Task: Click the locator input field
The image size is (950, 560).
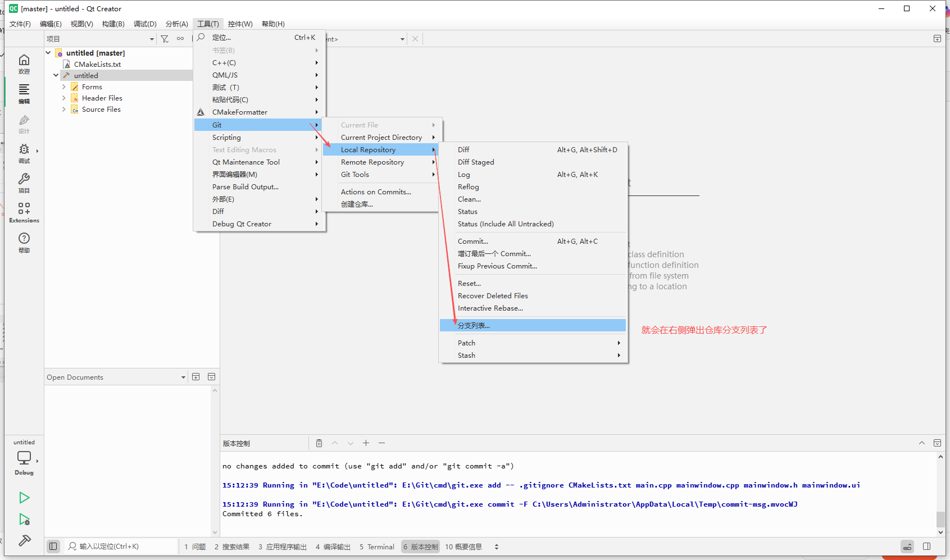Action: point(121,546)
